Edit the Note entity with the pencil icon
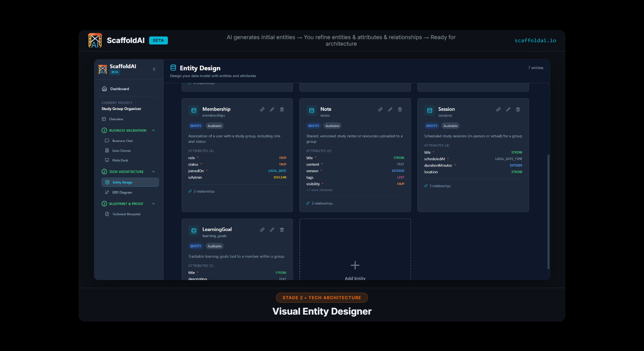The width and height of the screenshot is (644, 351). coord(390,109)
